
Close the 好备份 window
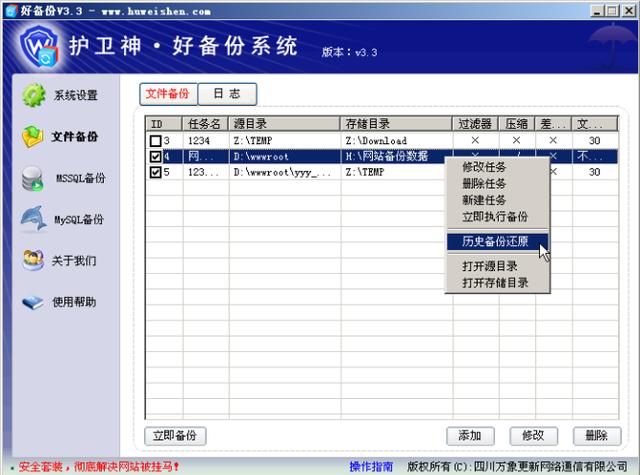(629, 11)
